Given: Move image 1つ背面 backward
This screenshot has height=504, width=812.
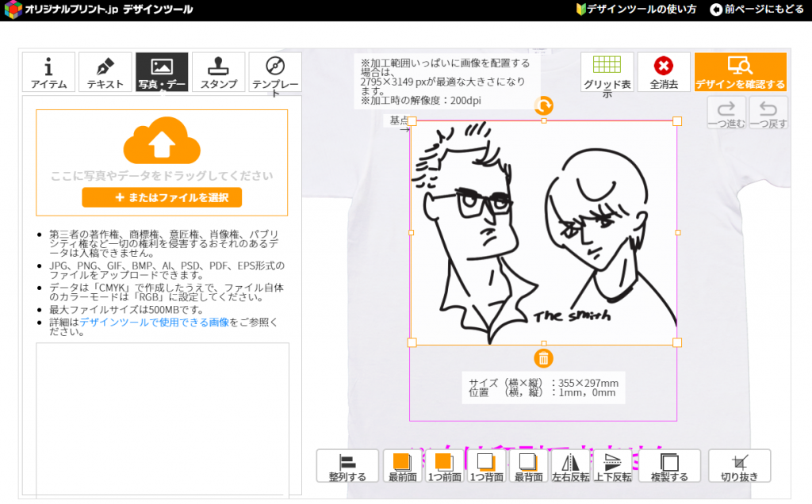Looking at the screenshot, I should [x=486, y=466].
